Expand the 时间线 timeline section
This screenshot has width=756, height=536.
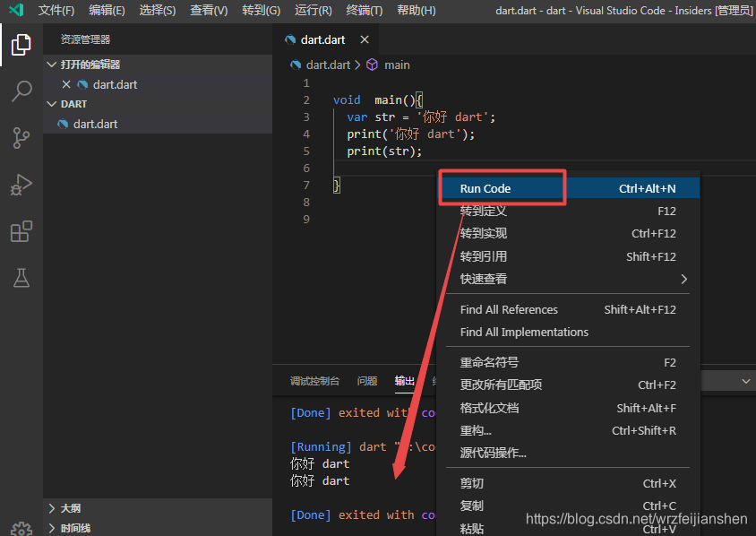point(52,528)
